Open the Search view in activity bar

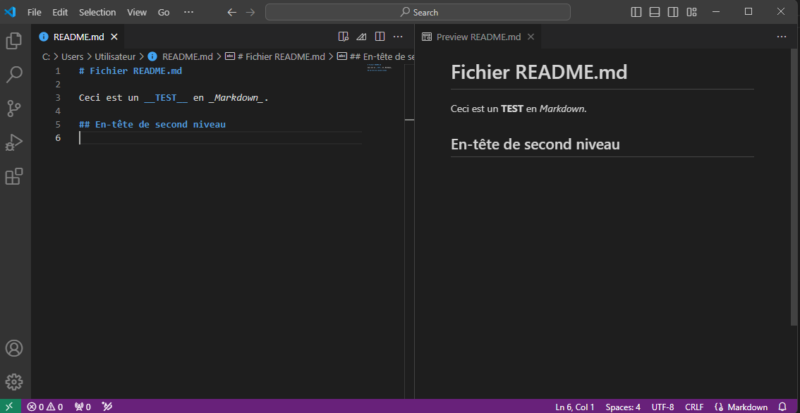pyautogui.click(x=14, y=75)
